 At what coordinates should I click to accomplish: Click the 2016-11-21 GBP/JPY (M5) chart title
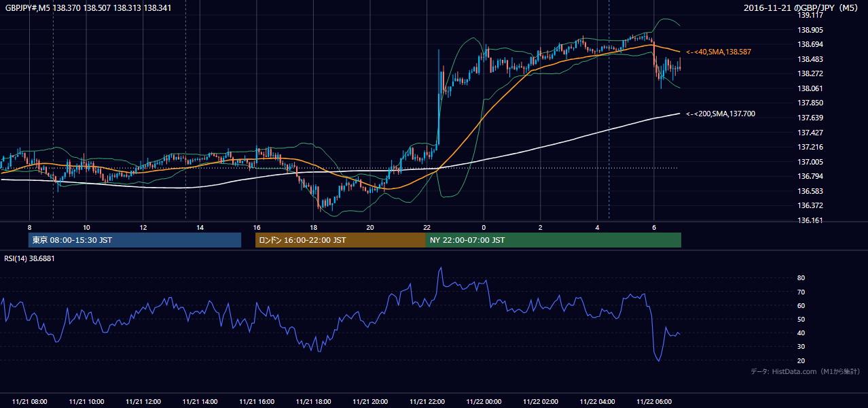pos(802,7)
